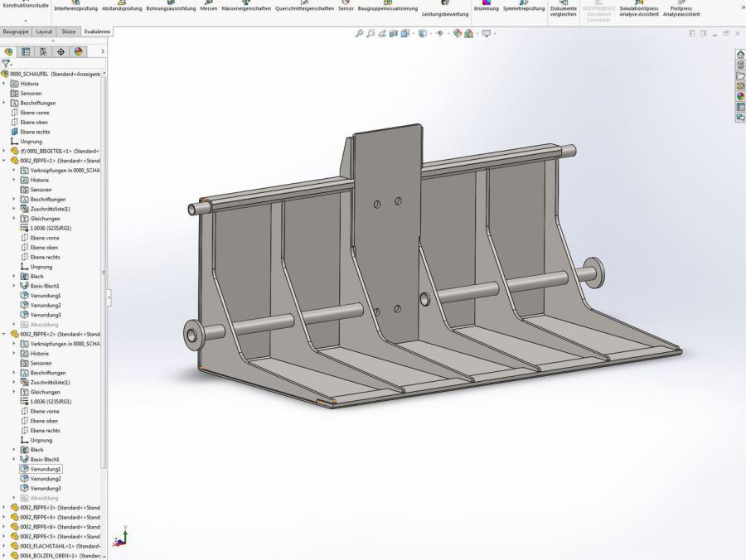Open FloXpress Analyseassistent

[x=681, y=9]
